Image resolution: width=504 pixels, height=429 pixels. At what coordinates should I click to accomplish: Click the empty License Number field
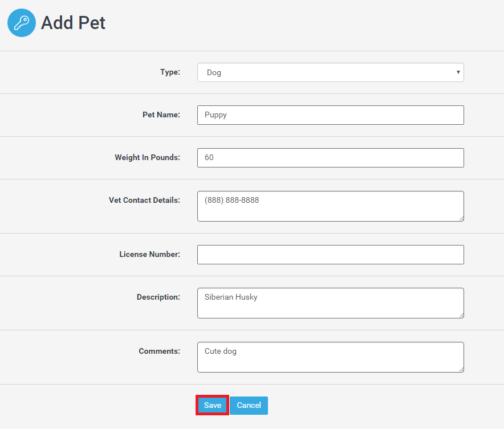[x=330, y=255]
